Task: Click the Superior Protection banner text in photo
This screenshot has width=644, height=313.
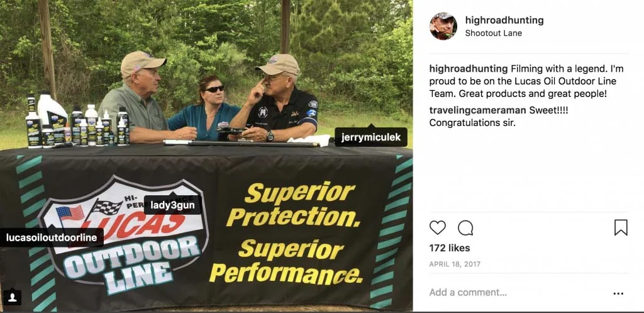Action: point(293,204)
